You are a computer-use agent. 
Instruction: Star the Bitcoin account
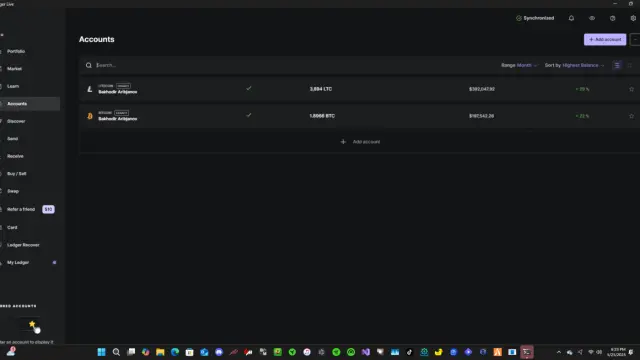point(631,116)
